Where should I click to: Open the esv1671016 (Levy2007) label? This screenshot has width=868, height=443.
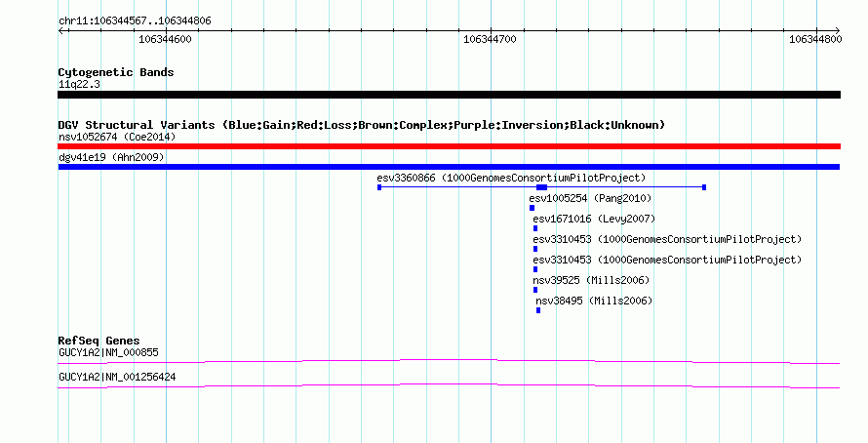click(x=594, y=219)
